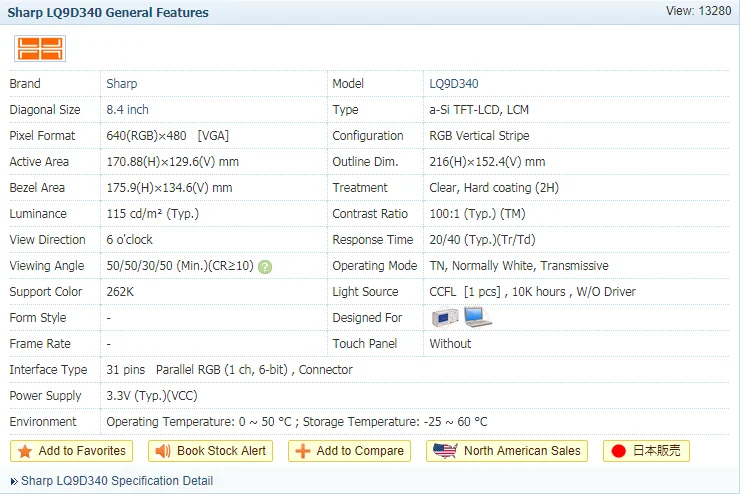
Task: Click active area 170.88(H)×129.6(V) mm
Action: (173, 162)
